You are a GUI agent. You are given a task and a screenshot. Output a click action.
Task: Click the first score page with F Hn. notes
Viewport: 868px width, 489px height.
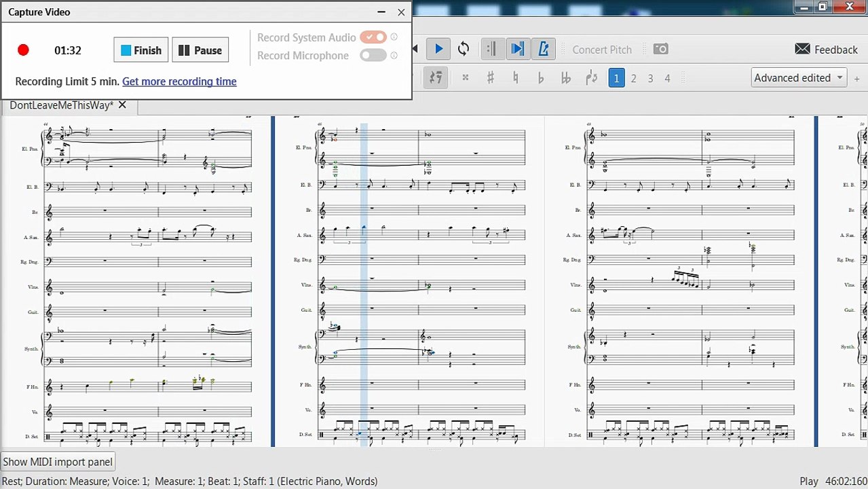137,281
